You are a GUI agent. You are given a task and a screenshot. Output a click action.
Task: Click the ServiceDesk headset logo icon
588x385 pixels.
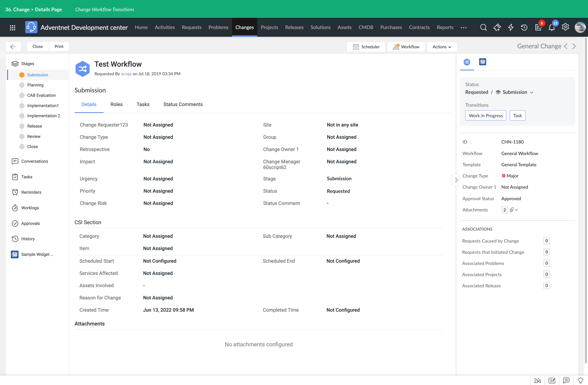[x=31, y=27]
